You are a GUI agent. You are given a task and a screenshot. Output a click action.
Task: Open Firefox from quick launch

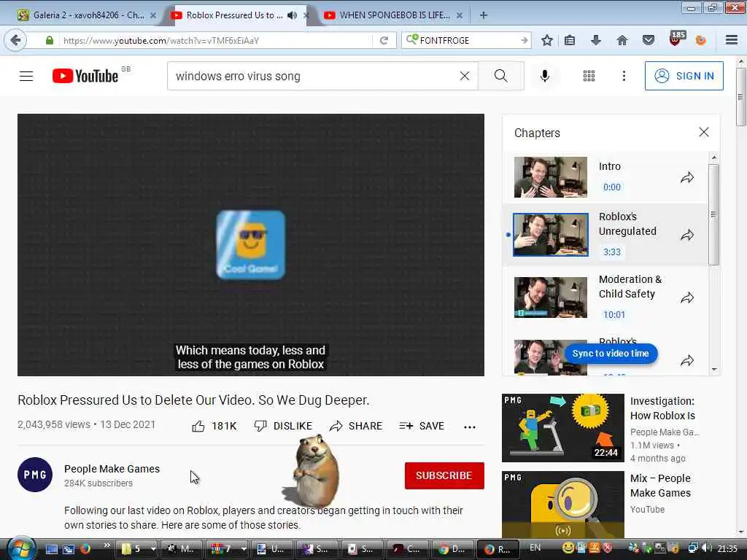[x=85, y=549]
